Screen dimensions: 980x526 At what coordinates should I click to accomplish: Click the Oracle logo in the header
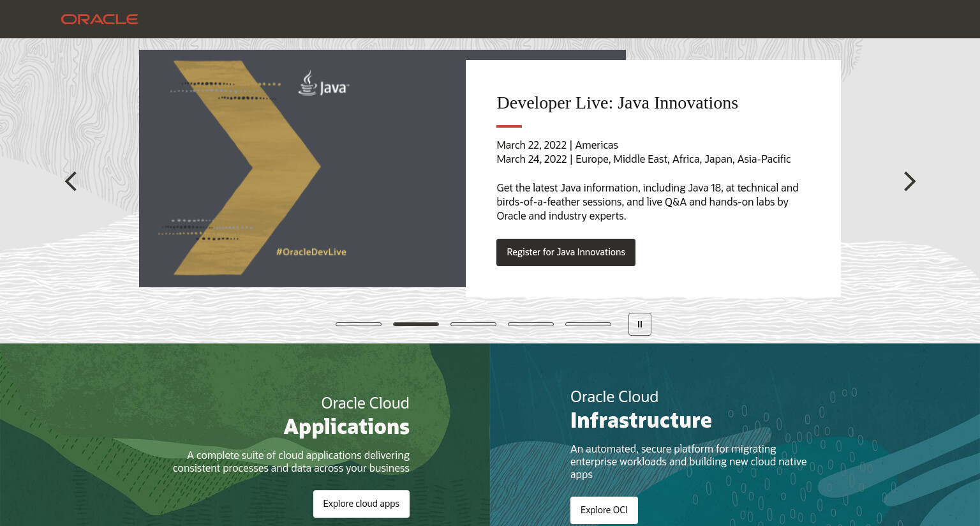(100, 19)
